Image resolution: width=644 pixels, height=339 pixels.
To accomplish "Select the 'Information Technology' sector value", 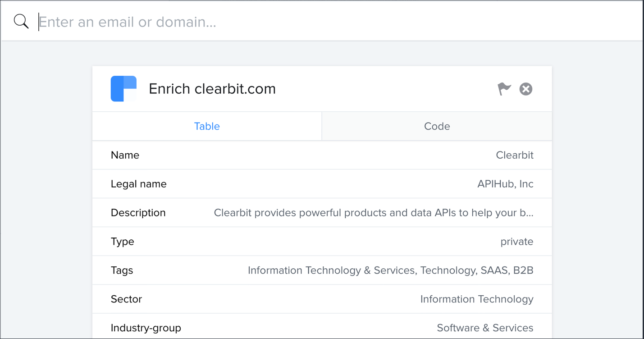I will [477, 299].
